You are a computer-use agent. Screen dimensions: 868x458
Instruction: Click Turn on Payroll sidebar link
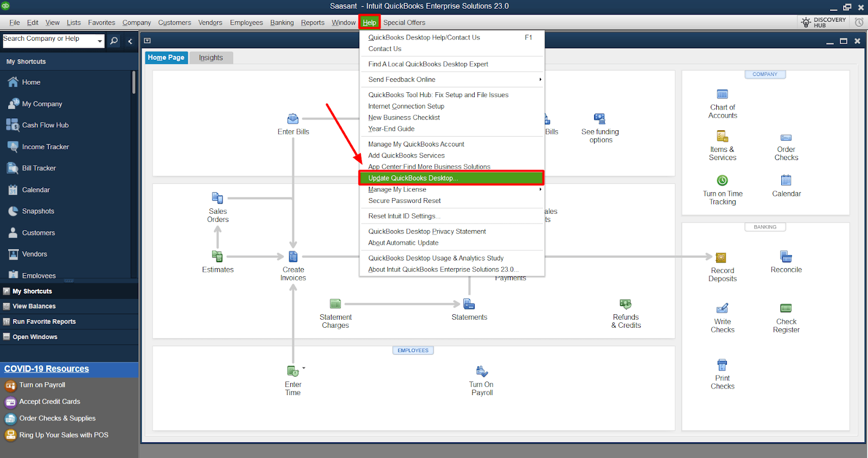[42, 385]
